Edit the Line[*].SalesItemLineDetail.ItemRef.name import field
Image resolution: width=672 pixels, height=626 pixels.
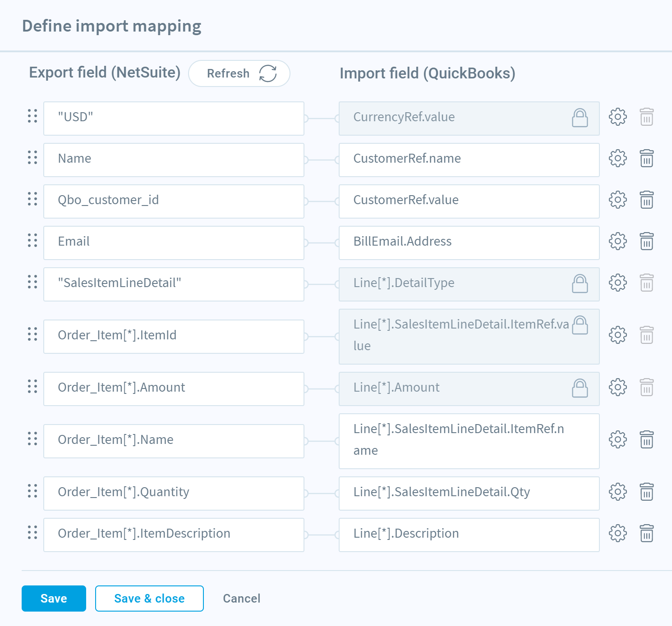click(469, 441)
